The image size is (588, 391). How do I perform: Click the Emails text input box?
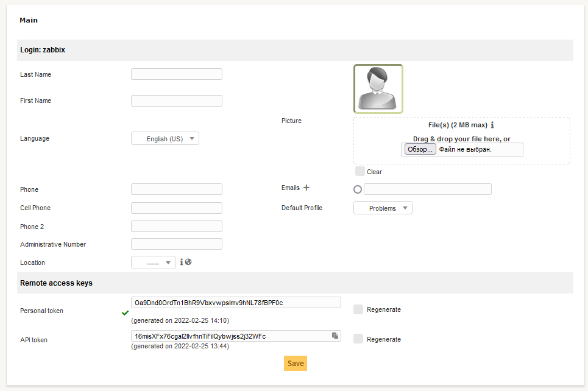427,189
